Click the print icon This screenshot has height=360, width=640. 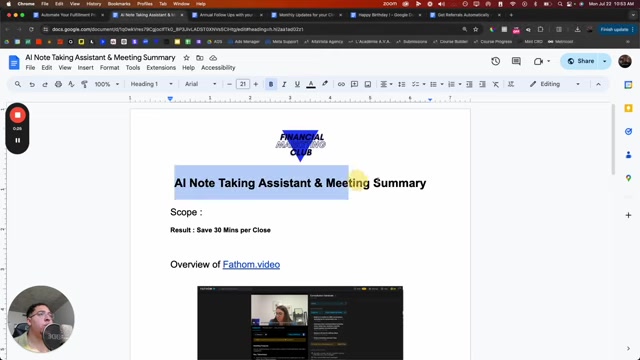tap(58, 84)
